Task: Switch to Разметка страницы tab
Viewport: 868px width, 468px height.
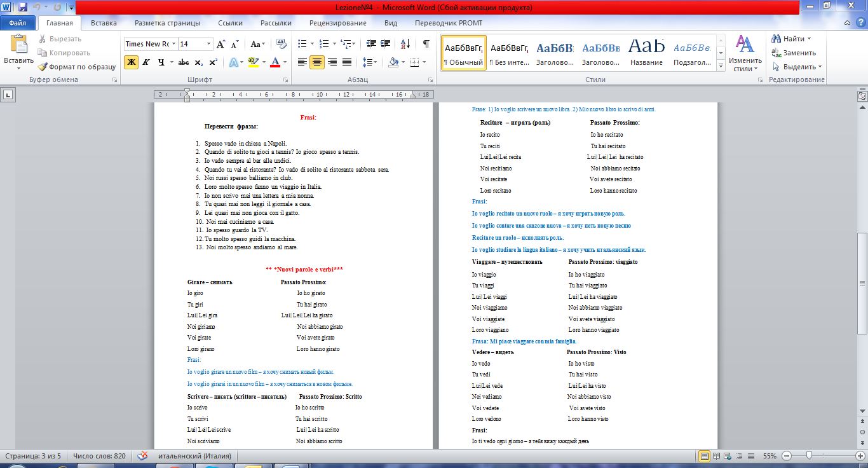Action: 167,23
